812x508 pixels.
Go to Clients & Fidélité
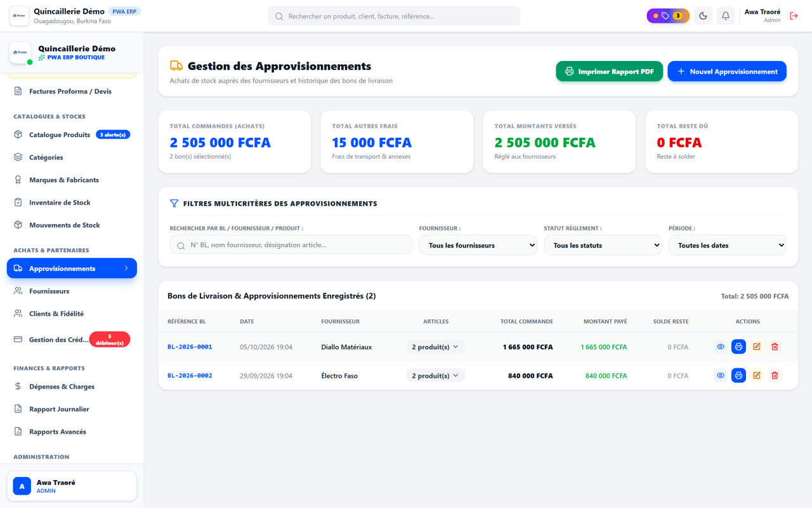(x=72, y=314)
